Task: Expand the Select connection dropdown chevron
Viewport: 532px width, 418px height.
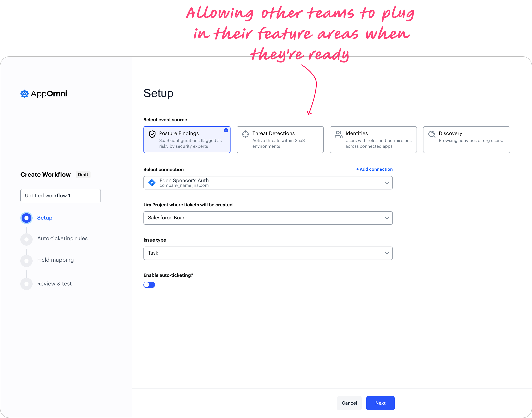Action: [387, 183]
